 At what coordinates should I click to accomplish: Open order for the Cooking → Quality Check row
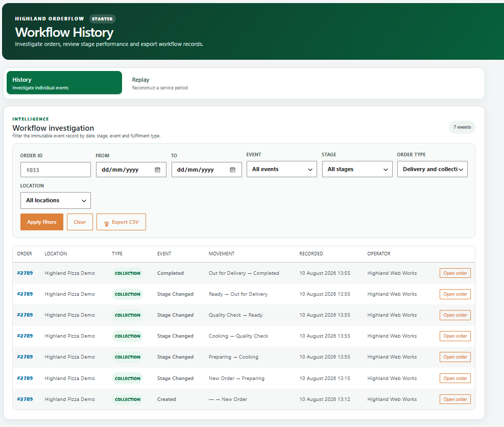(x=455, y=336)
